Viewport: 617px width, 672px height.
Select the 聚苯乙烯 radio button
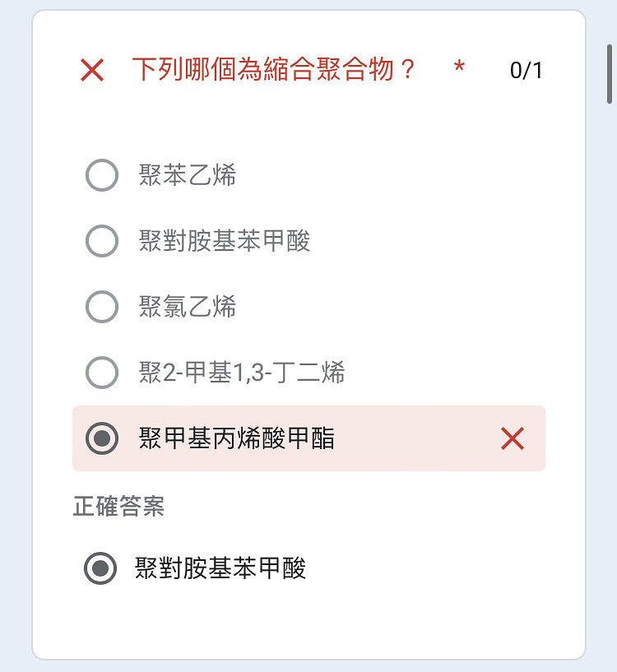102,175
